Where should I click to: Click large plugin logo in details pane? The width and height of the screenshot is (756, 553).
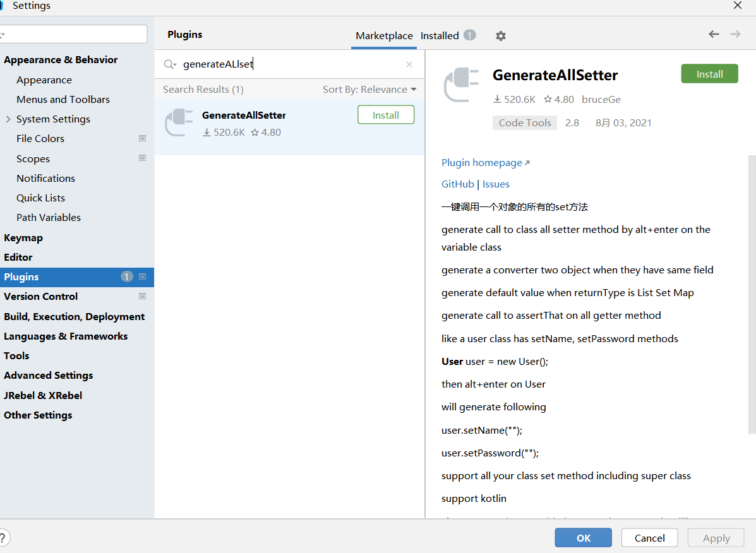tap(461, 85)
